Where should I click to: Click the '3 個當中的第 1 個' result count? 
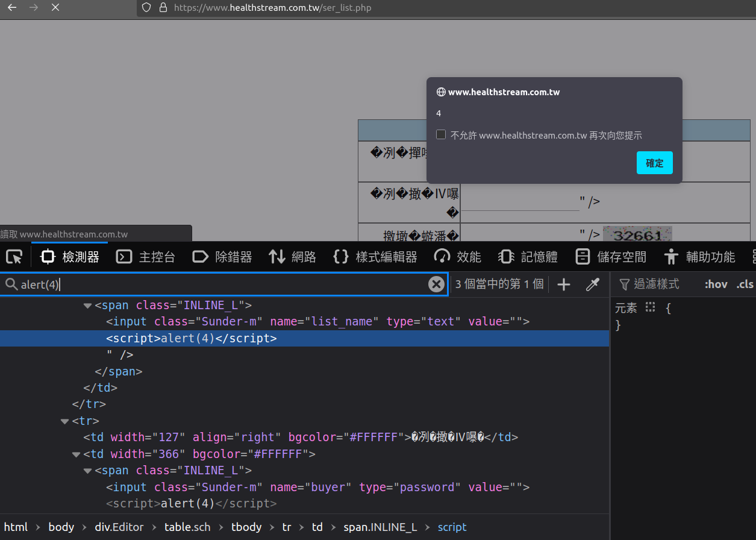pos(499,284)
